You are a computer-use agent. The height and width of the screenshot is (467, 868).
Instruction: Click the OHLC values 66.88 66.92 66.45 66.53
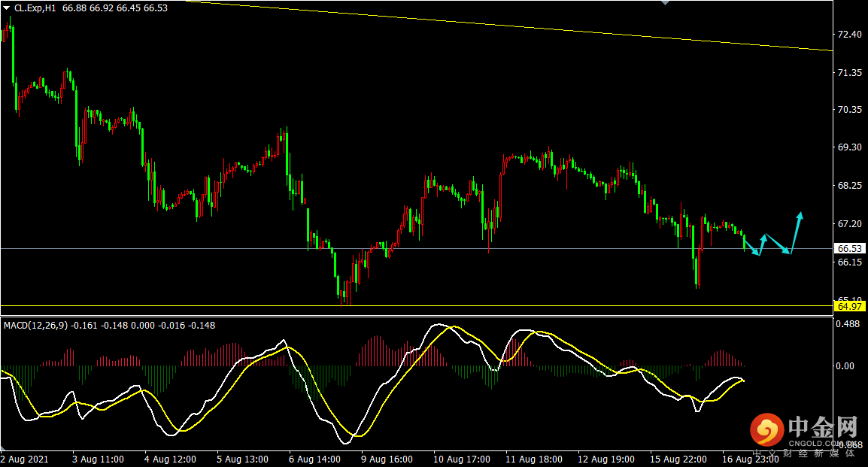click(115, 8)
